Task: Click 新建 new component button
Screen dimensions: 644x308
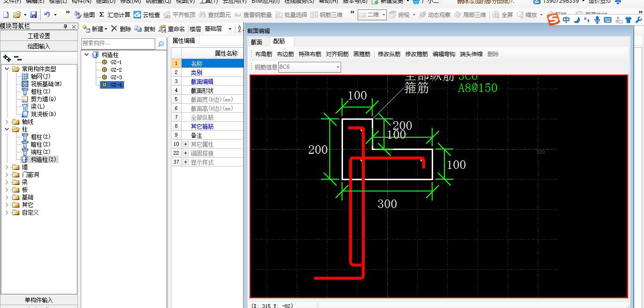Action: [x=93, y=29]
